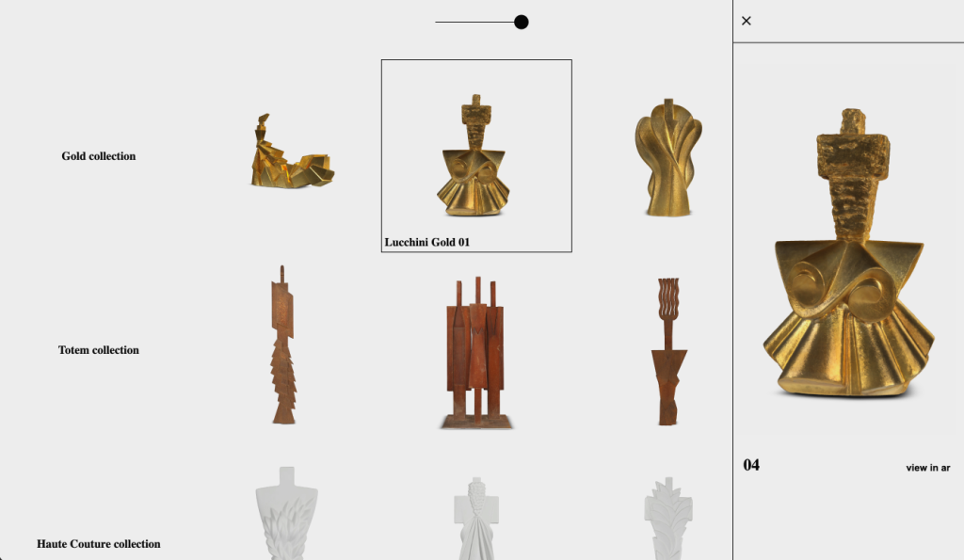
Task: Click the large gold sculpture preview image
Action: pos(848,252)
